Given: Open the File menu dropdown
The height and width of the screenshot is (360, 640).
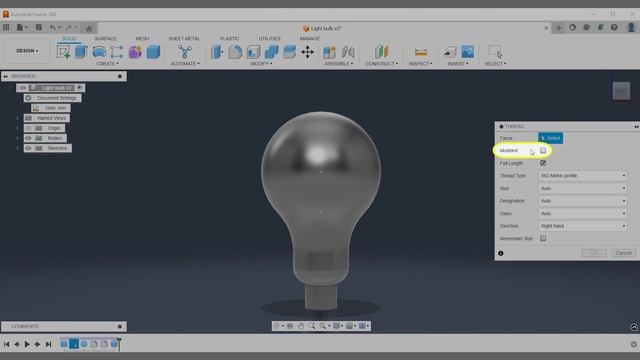Looking at the screenshot, I should (22, 27).
